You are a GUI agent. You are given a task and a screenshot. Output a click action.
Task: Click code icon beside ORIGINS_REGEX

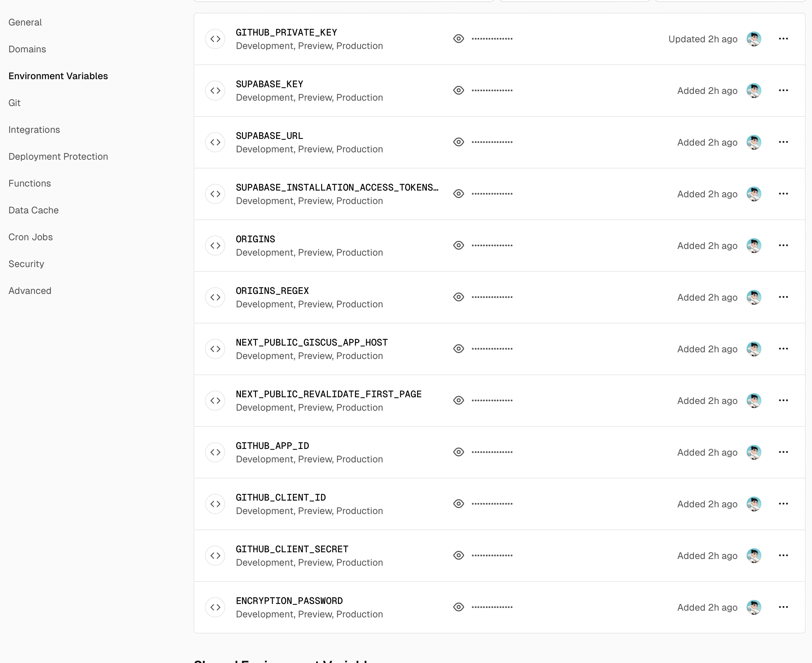[215, 297]
